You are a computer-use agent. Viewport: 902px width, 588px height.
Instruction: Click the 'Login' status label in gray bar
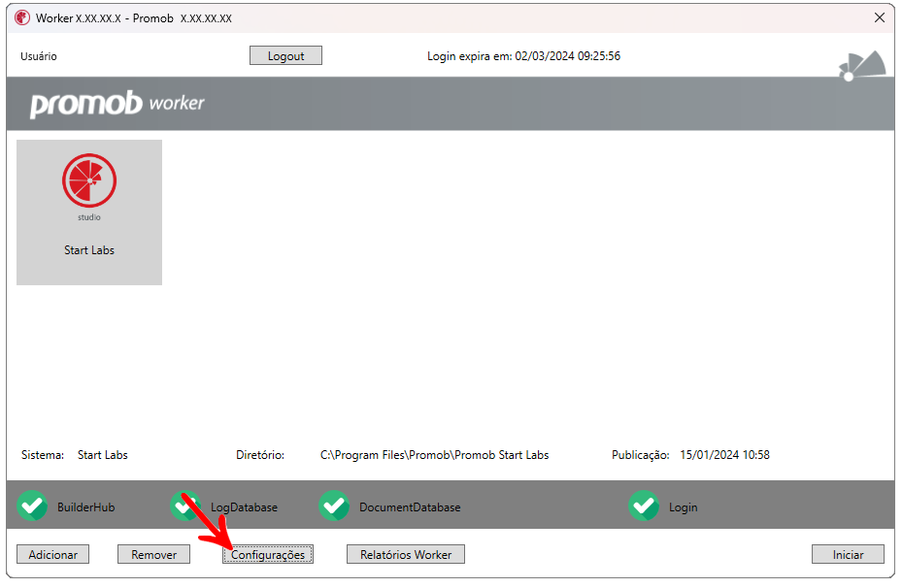tap(683, 507)
